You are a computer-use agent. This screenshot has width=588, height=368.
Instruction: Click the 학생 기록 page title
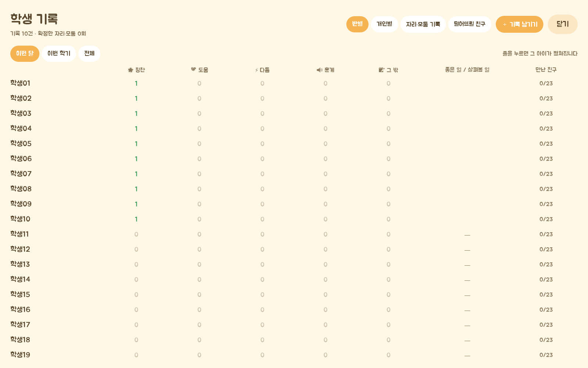[34, 19]
